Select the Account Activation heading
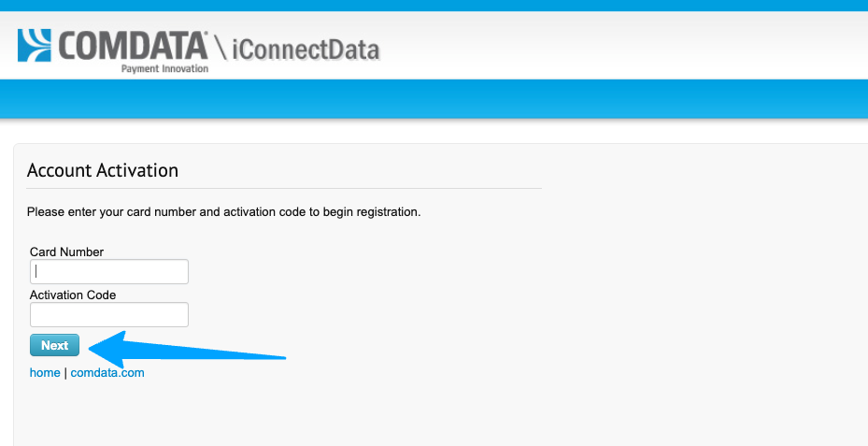 coord(103,171)
